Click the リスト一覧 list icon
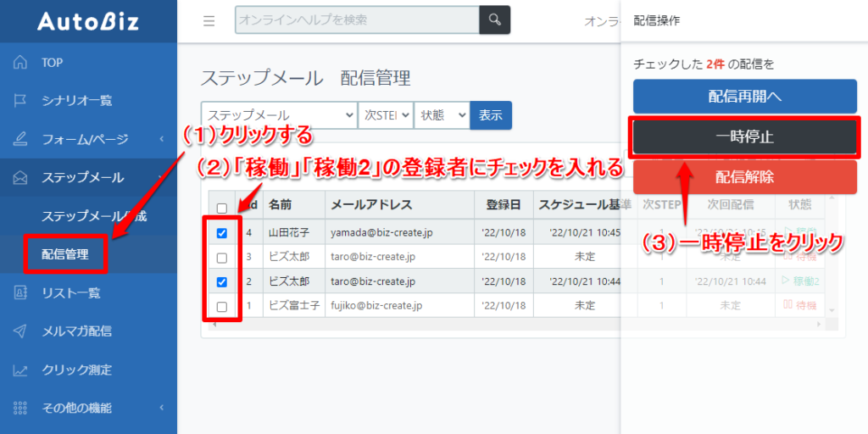 [x=21, y=293]
